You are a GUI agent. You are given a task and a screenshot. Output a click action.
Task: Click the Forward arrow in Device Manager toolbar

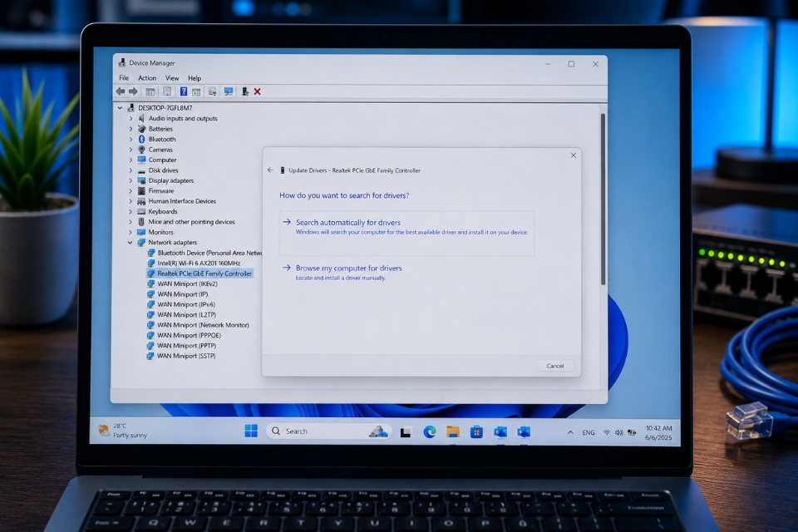pyautogui.click(x=133, y=91)
